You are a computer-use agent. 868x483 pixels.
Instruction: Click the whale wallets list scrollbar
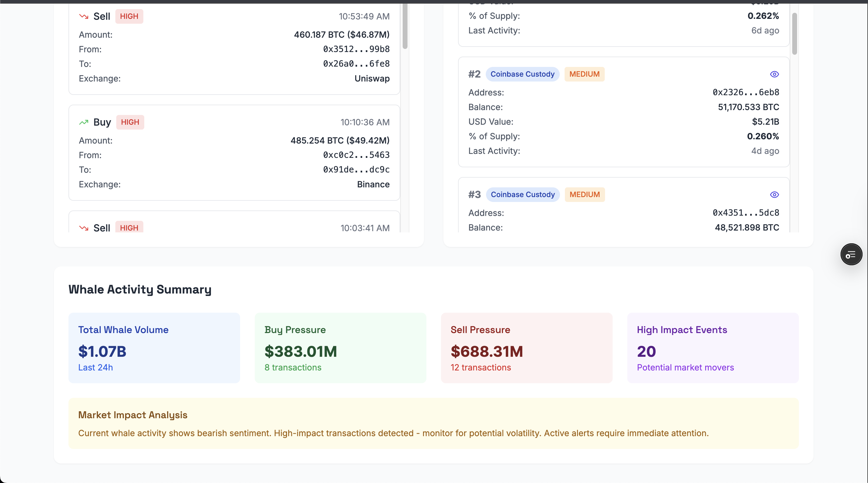click(x=794, y=34)
